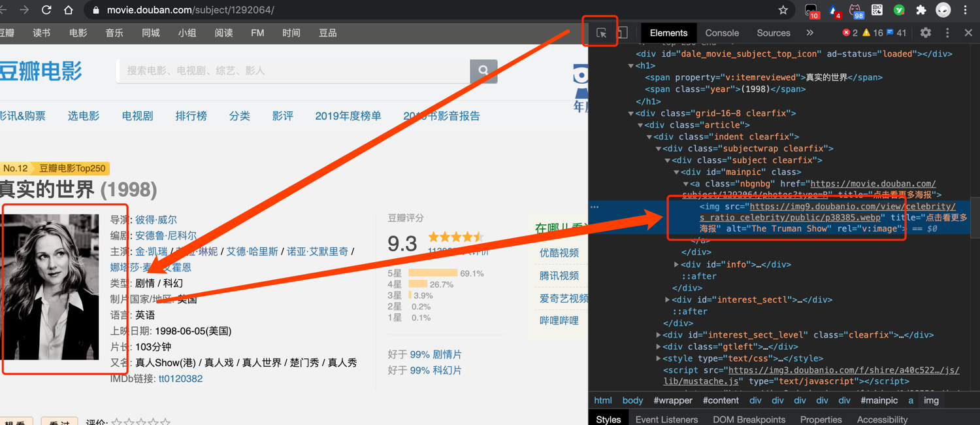Open the Event Listeners pane tab

coord(666,419)
